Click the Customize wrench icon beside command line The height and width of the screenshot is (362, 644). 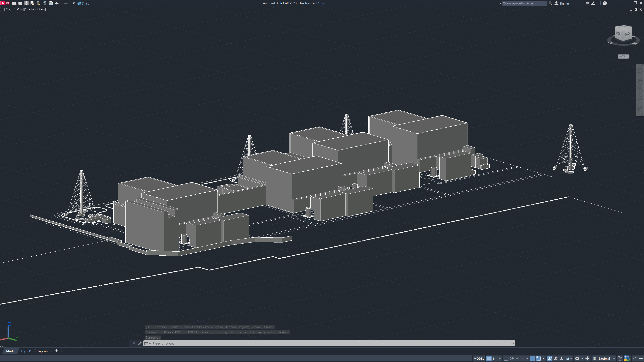(140, 344)
